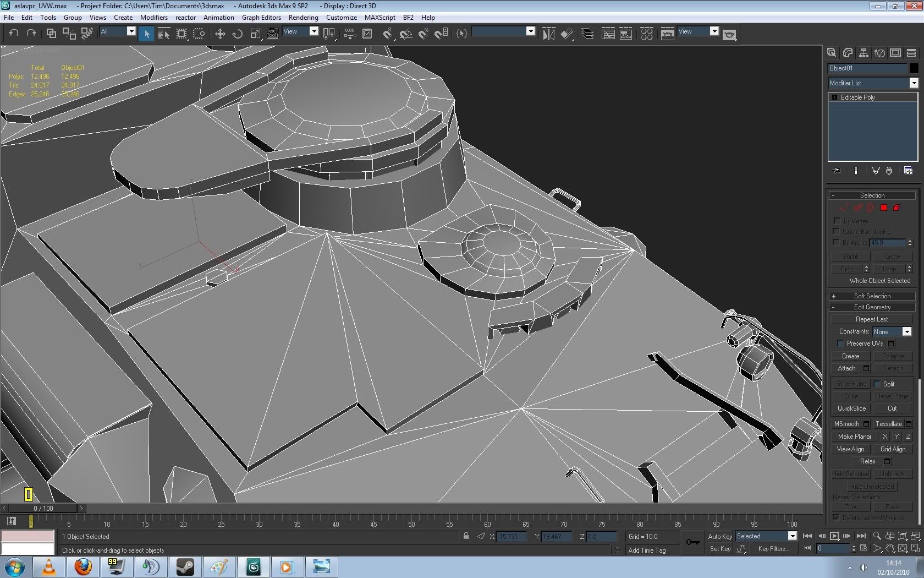This screenshot has height=578, width=924.
Task: Activate the Rotate tool in toolbar
Action: coord(238,34)
